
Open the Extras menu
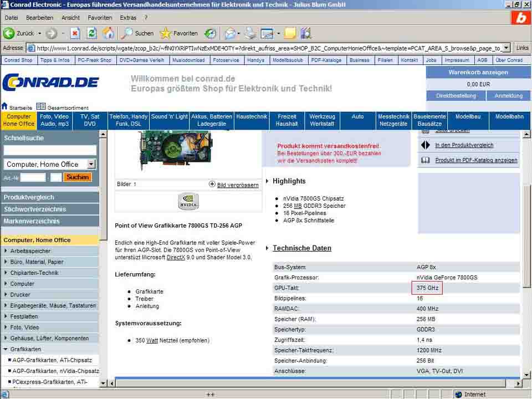click(128, 18)
